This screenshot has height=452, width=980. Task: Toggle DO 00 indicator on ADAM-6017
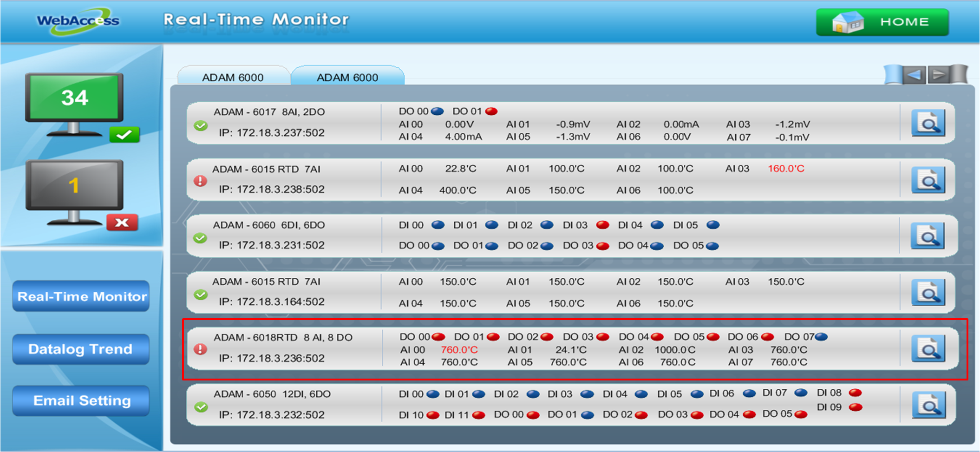437,111
